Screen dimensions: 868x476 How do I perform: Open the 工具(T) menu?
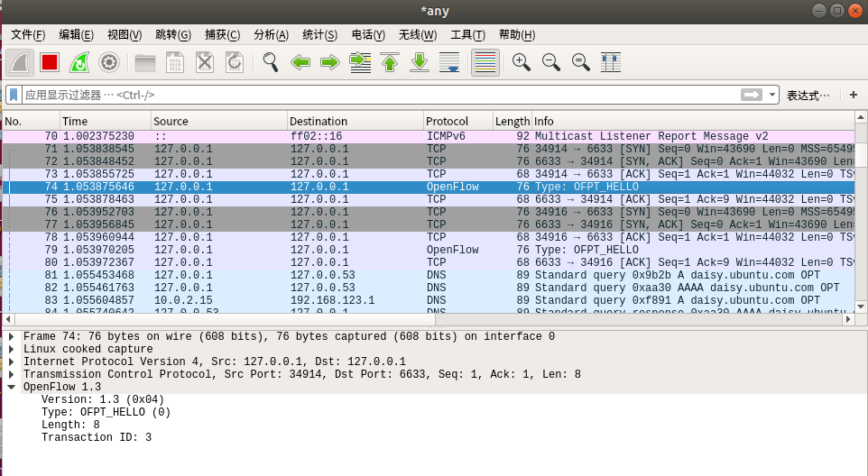pos(467,35)
